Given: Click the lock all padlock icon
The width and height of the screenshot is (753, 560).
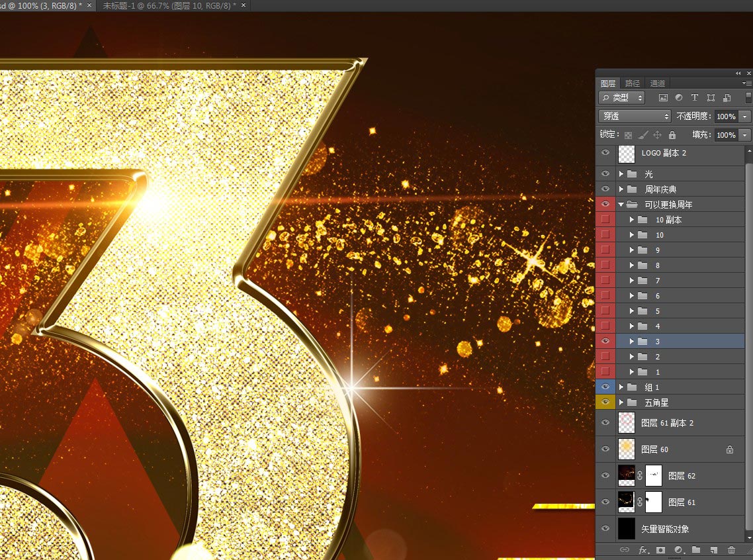Looking at the screenshot, I should (672, 135).
